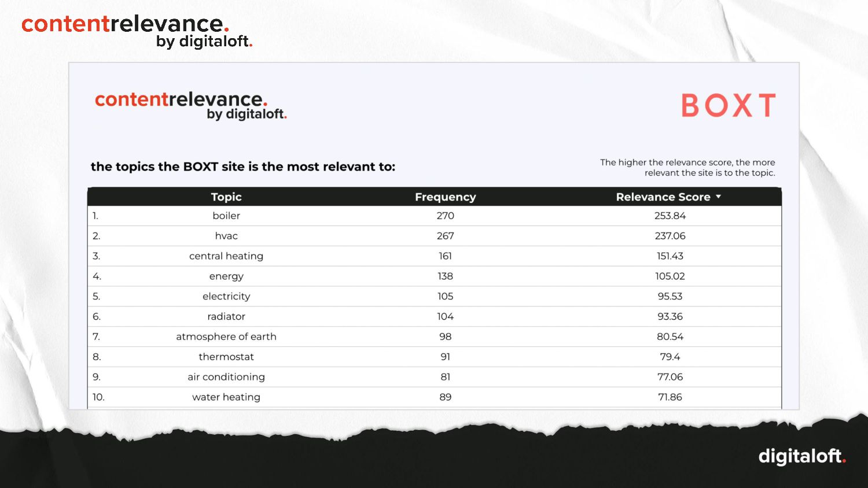Click relevance score 71.86
868x488 pixels.
670,397
